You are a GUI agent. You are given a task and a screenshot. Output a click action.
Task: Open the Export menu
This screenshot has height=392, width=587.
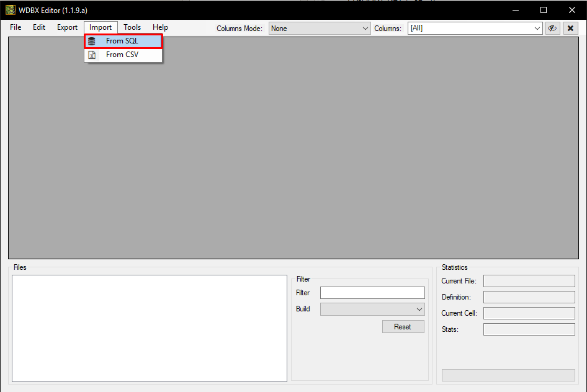[x=67, y=27]
